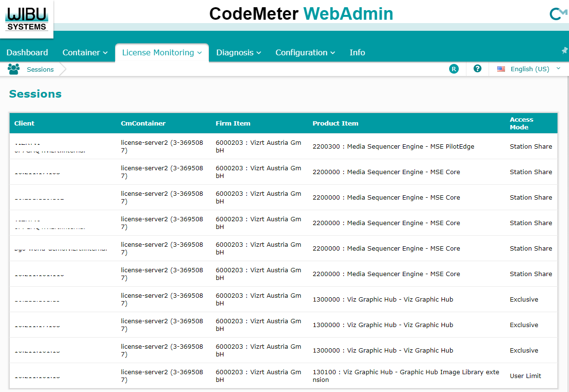The height and width of the screenshot is (392, 569).
Task: Click the Access Mode column header
Action: (521, 123)
